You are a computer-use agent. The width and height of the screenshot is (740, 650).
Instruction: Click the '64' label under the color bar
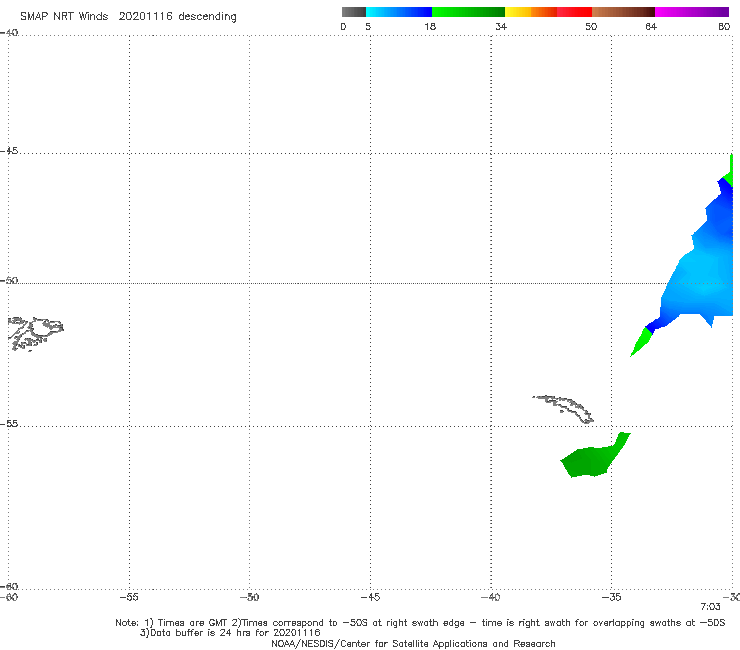coord(651,26)
